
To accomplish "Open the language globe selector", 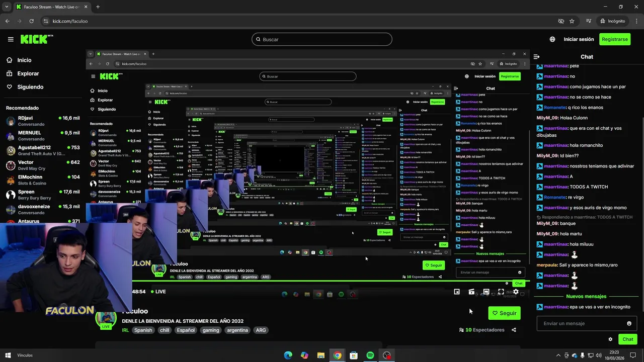I will pyautogui.click(x=552, y=39).
